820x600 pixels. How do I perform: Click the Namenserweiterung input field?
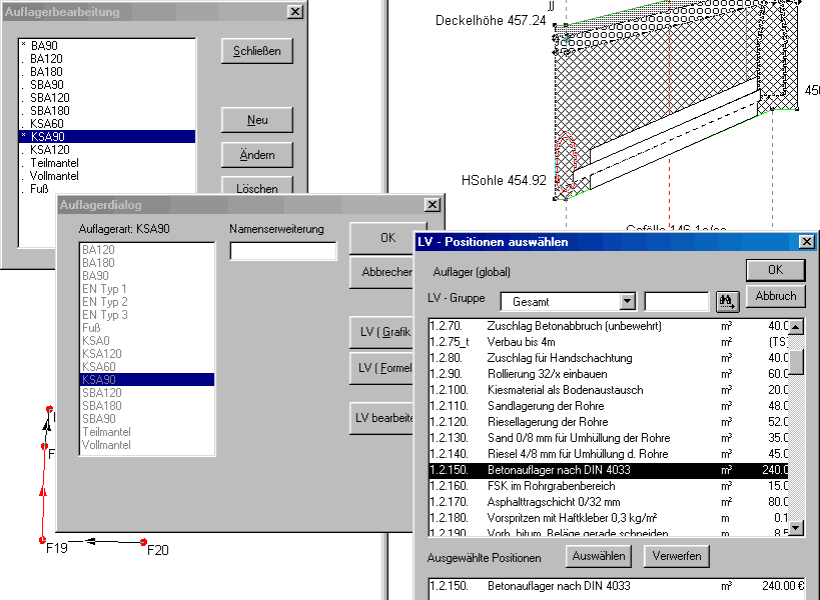point(283,251)
